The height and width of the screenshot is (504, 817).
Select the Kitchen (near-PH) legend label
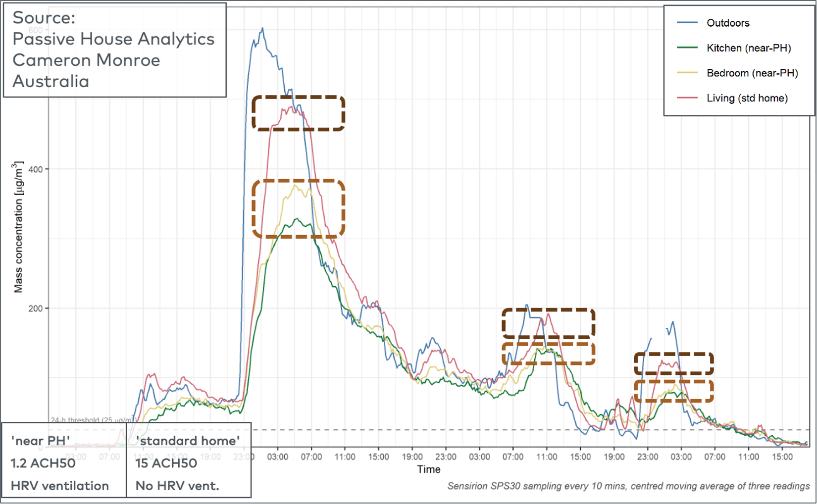click(x=748, y=48)
